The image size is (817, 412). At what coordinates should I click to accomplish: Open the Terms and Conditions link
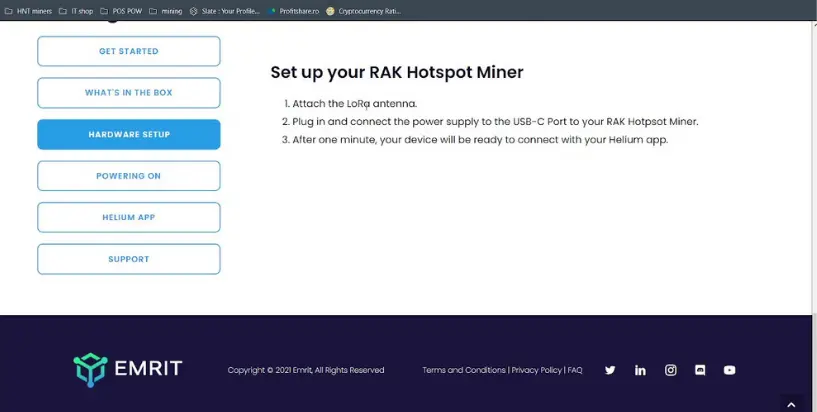(464, 370)
